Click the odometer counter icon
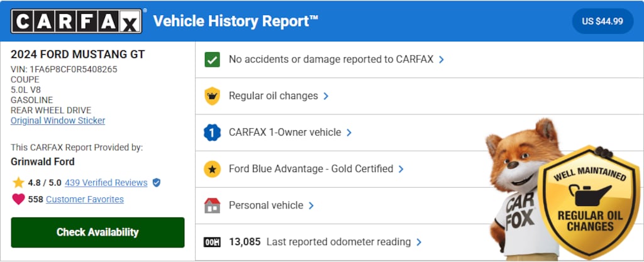 point(213,242)
